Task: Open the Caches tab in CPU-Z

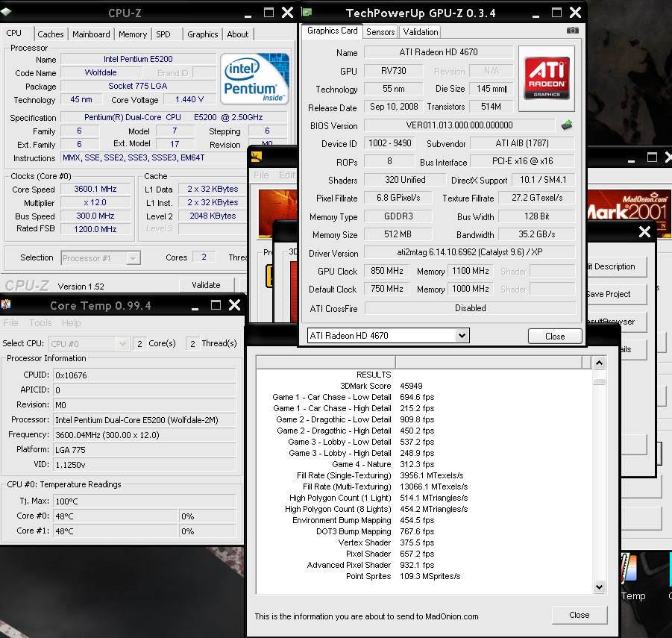Action: [x=51, y=34]
